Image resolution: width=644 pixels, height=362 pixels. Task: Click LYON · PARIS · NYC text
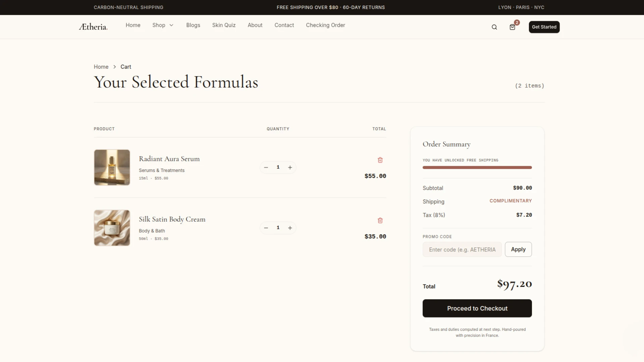[x=521, y=7]
